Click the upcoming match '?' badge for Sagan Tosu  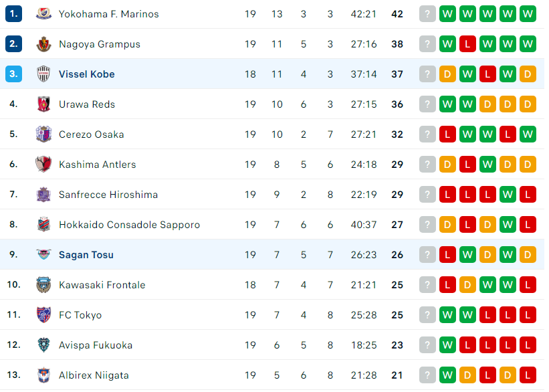tap(427, 255)
